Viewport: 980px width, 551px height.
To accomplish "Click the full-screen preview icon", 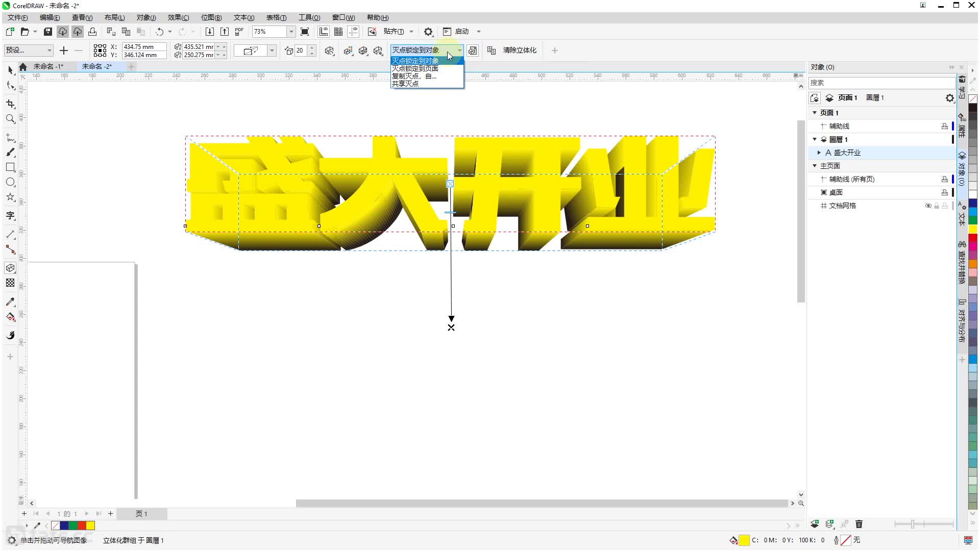I will (x=305, y=32).
